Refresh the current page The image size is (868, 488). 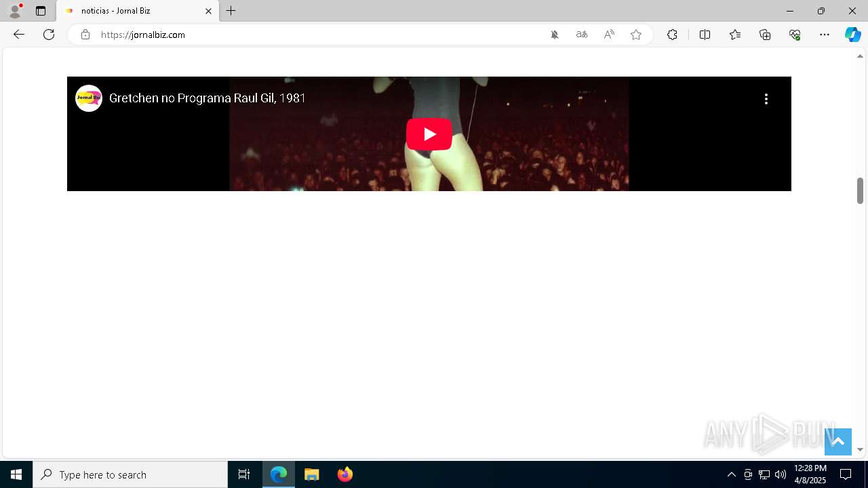point(49,35)
